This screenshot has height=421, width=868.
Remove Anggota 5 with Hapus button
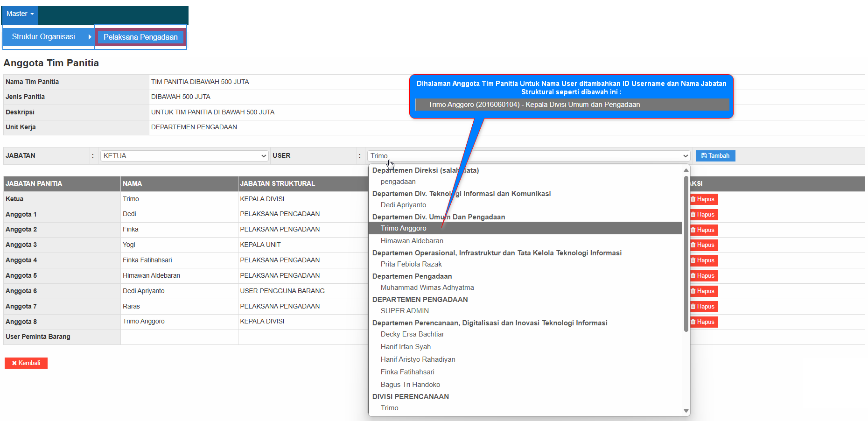coord(703,276)
